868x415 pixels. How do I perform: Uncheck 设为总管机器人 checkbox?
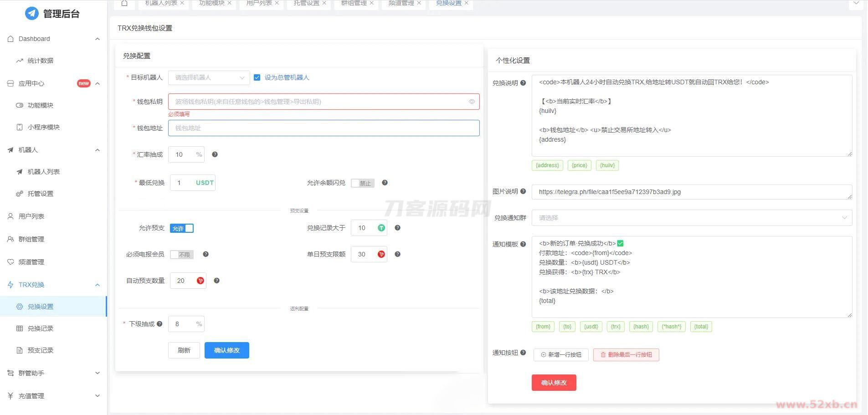[x=257, y=77]
